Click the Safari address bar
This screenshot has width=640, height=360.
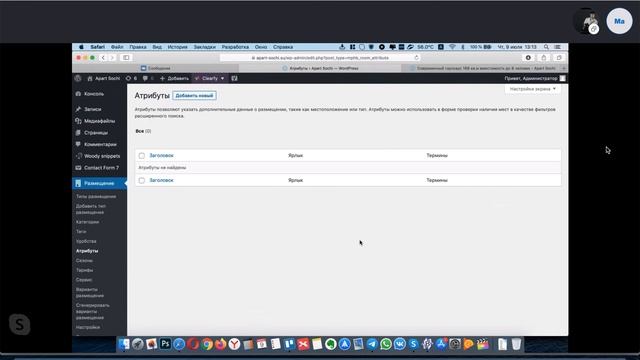point(320,58)
